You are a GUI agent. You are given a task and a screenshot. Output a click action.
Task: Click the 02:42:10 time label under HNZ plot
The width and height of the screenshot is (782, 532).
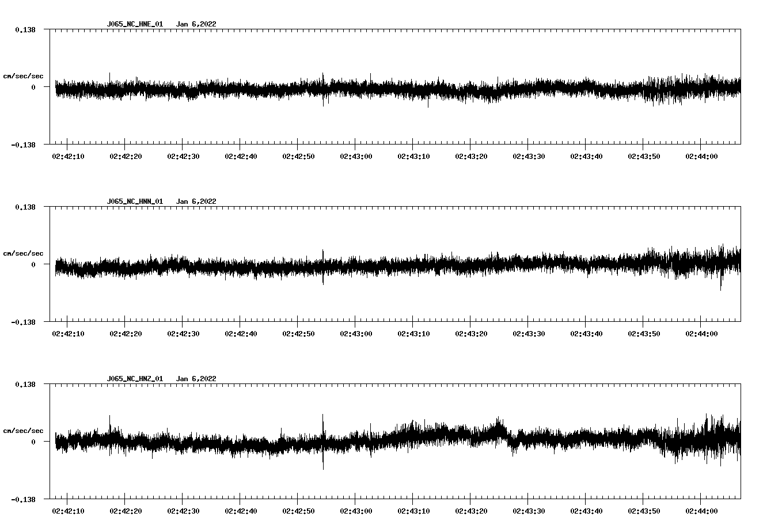[x=68, y=511]
